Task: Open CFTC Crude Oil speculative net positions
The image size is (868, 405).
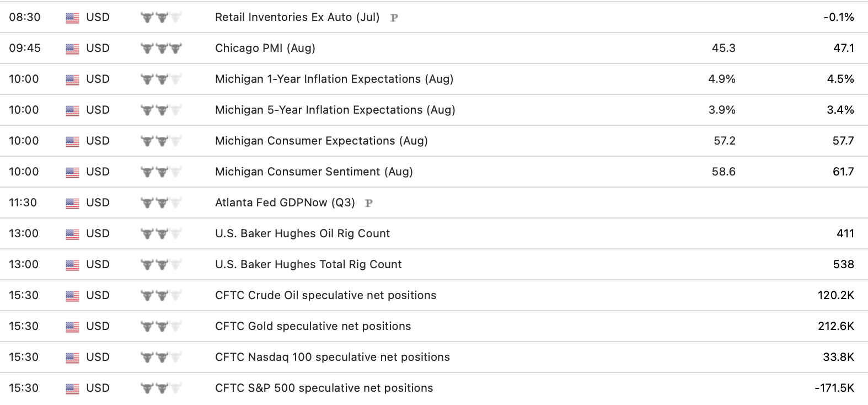Action: 326,295
